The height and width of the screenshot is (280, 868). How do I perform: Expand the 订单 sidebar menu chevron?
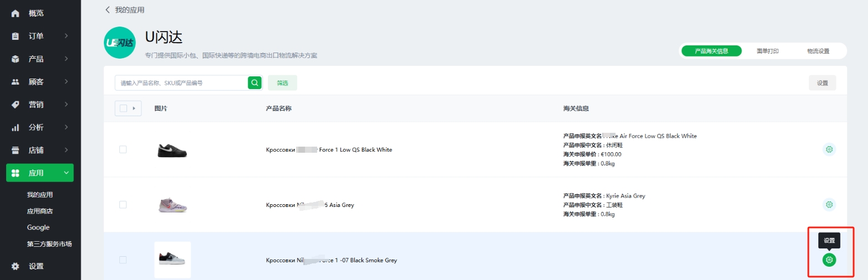pos(66,36)
